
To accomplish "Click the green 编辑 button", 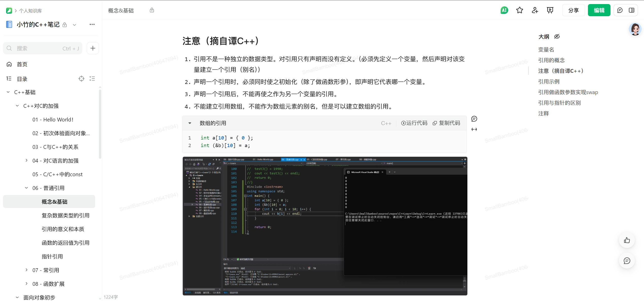I will 599,10.
